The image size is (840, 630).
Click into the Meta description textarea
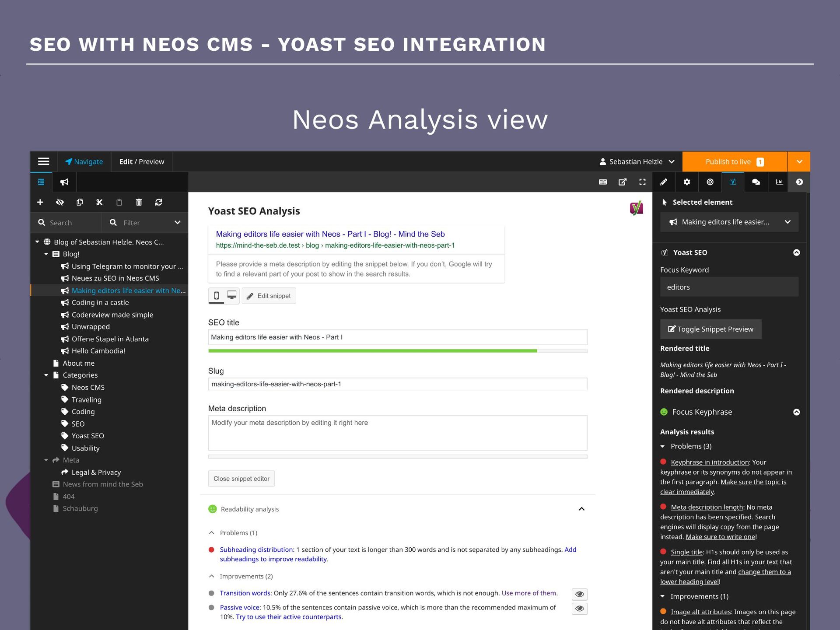(398, 433)
